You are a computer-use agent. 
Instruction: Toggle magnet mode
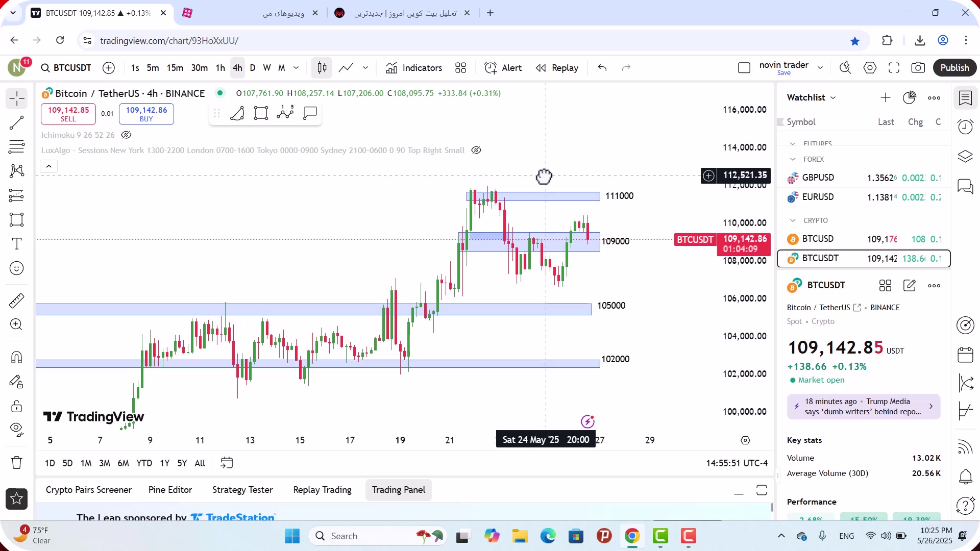click(16, 357)
